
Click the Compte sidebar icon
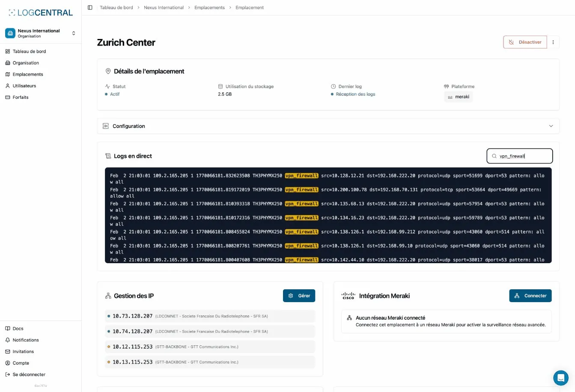(x=8, y=363)
